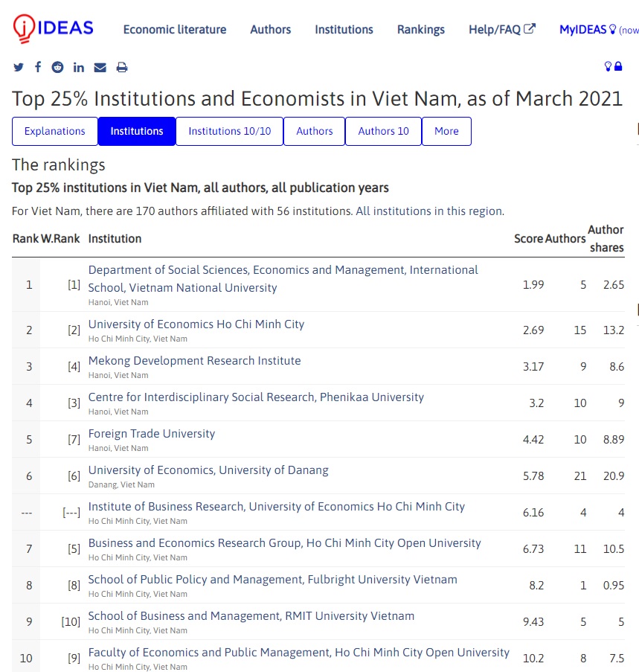This screenshot has width=639, height=672.
Task: Click author shares value 20.9
Action: coord(614,476)
